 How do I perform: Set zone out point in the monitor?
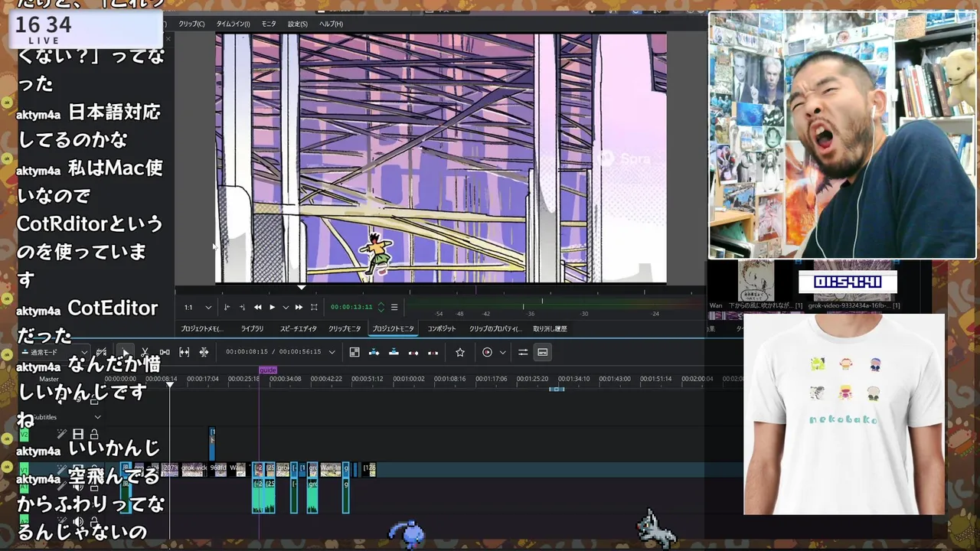pyautogui.click(x=242, y=307)
